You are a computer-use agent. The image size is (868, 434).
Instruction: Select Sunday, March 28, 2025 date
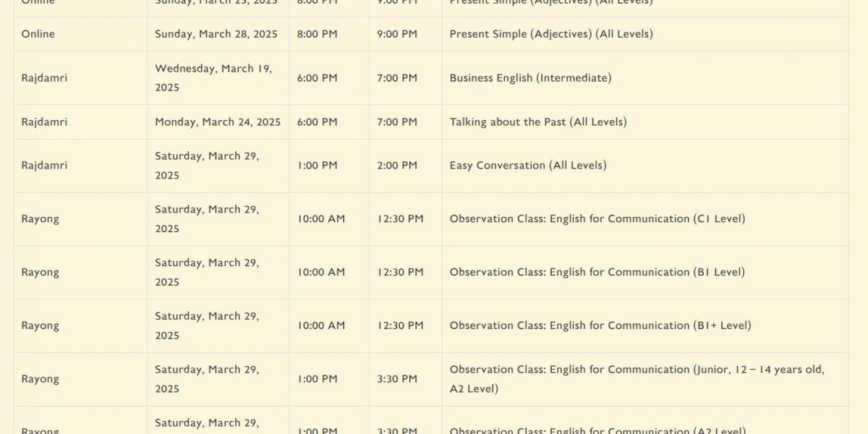[216, 34]
